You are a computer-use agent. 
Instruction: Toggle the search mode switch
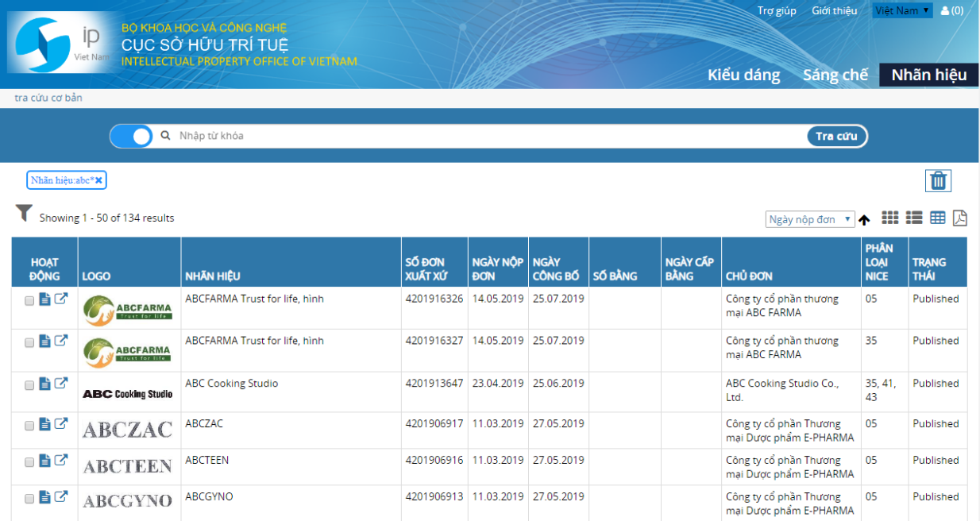131,136
